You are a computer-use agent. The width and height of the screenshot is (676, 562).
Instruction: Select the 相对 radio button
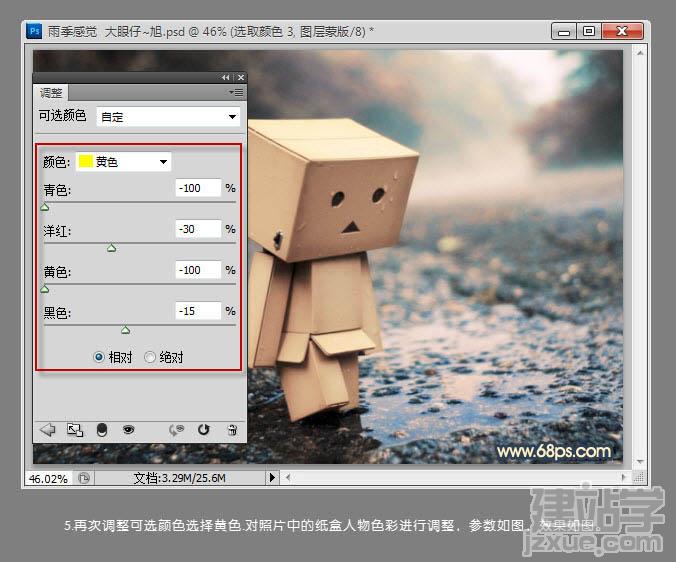pyautogui.click(x=99, y=357)
